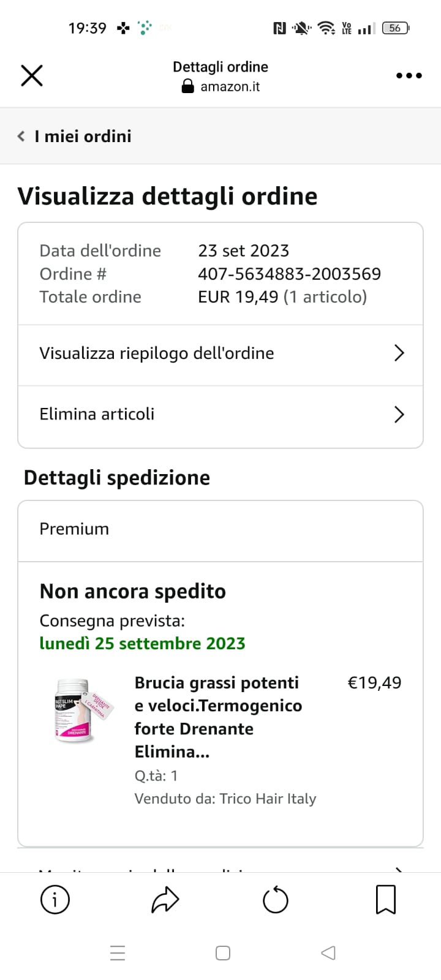Tap the battery indicator in status bar
The width and height of the screenshot is (441, 980).
(395, 28)
